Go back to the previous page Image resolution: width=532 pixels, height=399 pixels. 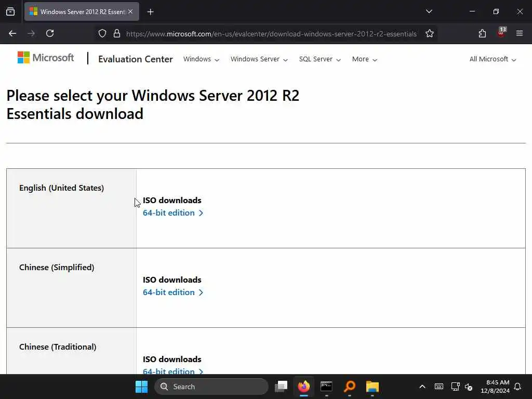[x=12, y=33]
